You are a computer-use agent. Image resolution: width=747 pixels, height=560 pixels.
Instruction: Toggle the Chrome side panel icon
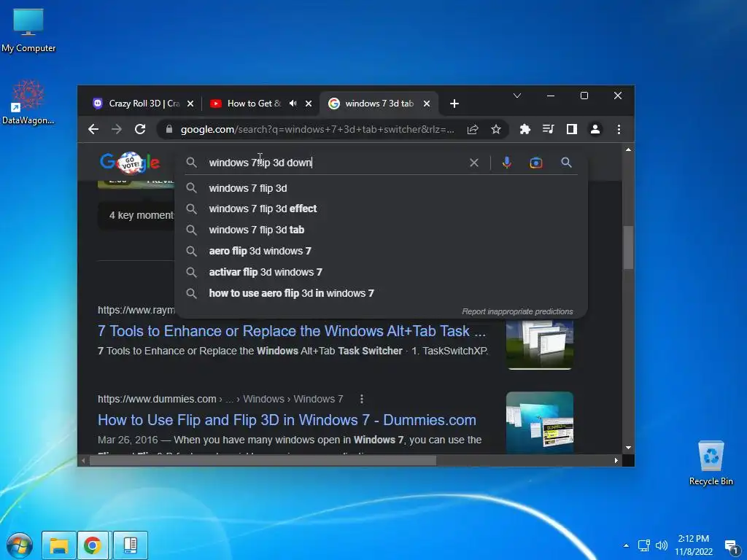(572, 129)
